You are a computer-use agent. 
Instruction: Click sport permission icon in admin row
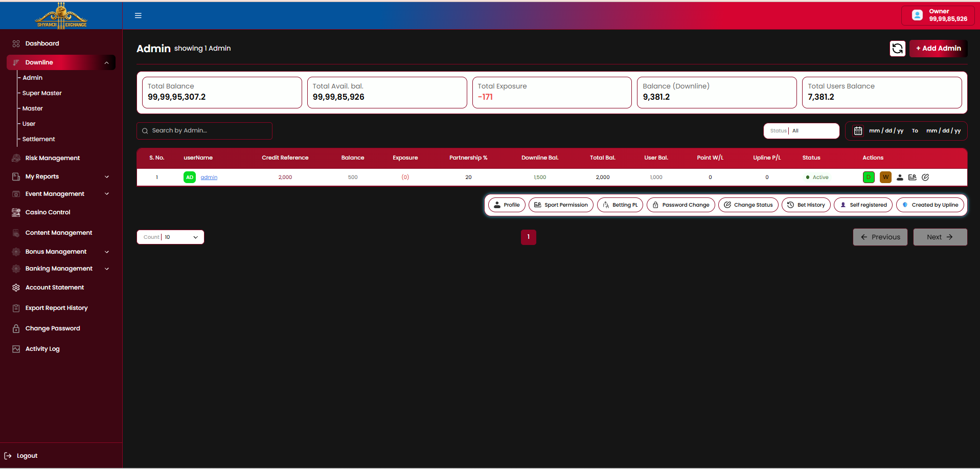click(x=912, y=177)
